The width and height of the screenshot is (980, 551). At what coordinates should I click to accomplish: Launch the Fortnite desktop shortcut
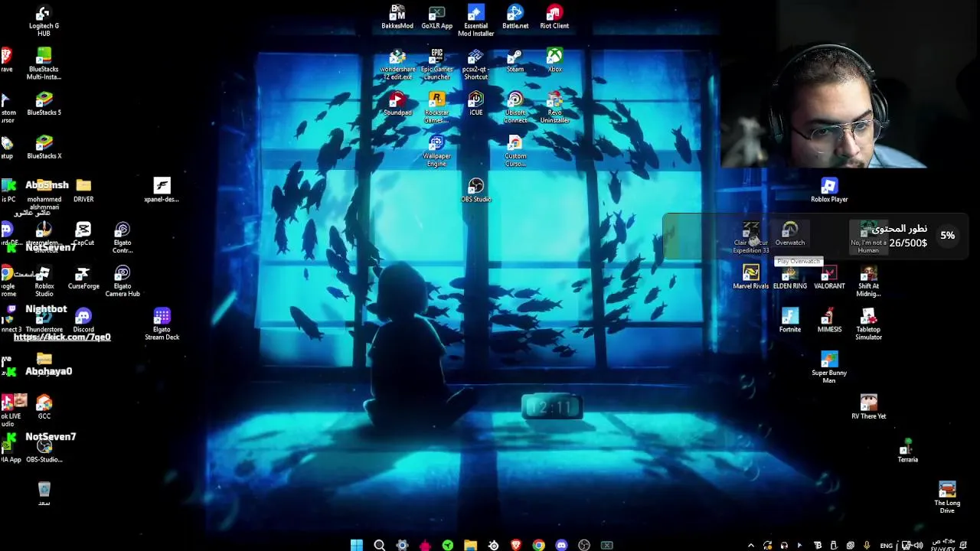789,321
